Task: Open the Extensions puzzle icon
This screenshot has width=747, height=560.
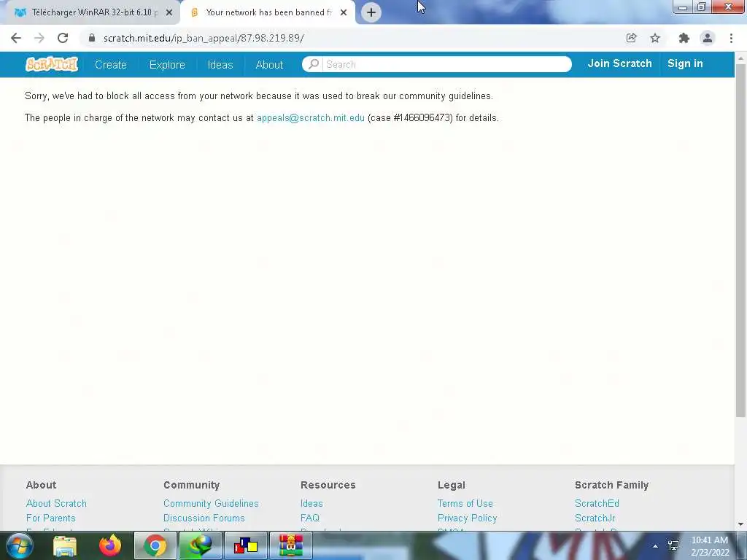Action: point(684,38)
